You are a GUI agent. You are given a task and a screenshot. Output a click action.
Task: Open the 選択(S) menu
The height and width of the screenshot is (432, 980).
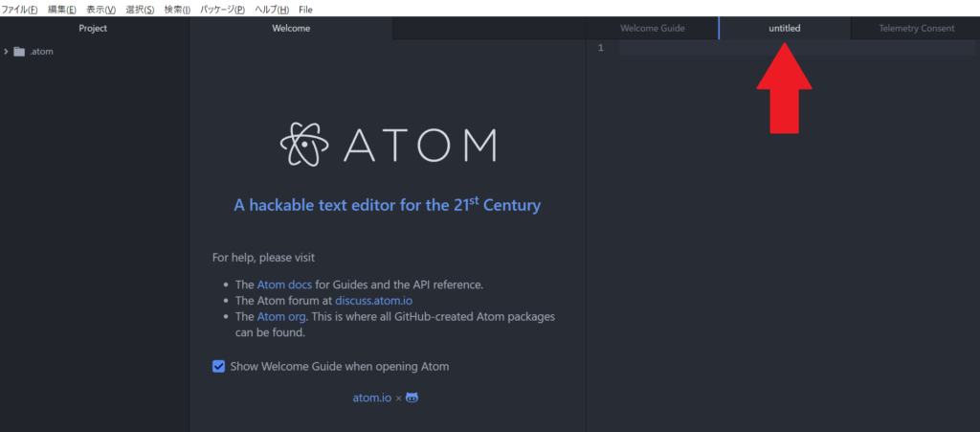click(x=140, y=10)
